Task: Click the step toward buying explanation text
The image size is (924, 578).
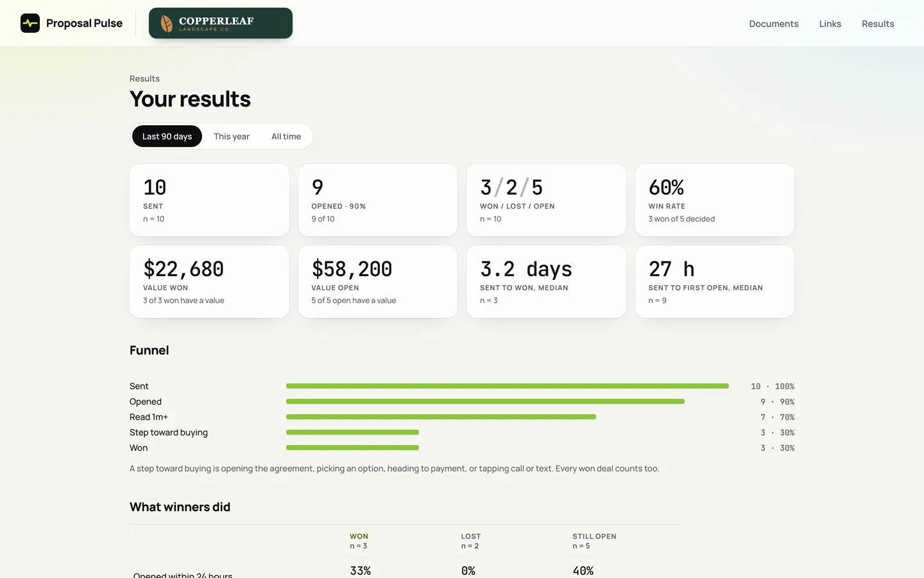Action: click(394, 468)
